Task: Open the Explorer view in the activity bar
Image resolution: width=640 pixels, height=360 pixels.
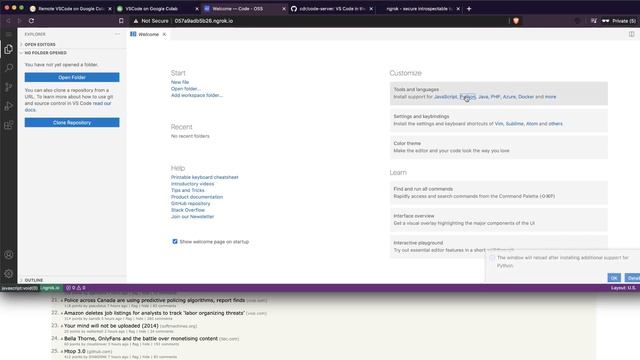Action: 9,49
